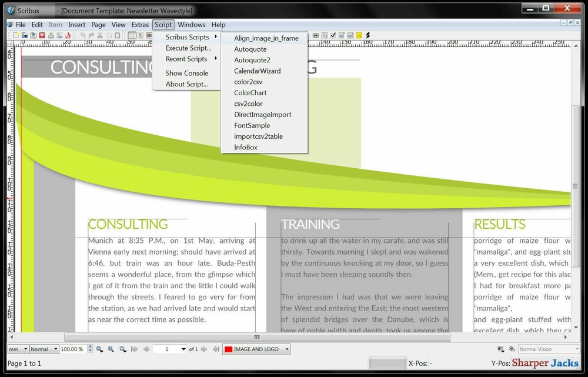588x377 pixels.
Task: Zoom in using the magnifier plus icon
Action: [121, 348]
